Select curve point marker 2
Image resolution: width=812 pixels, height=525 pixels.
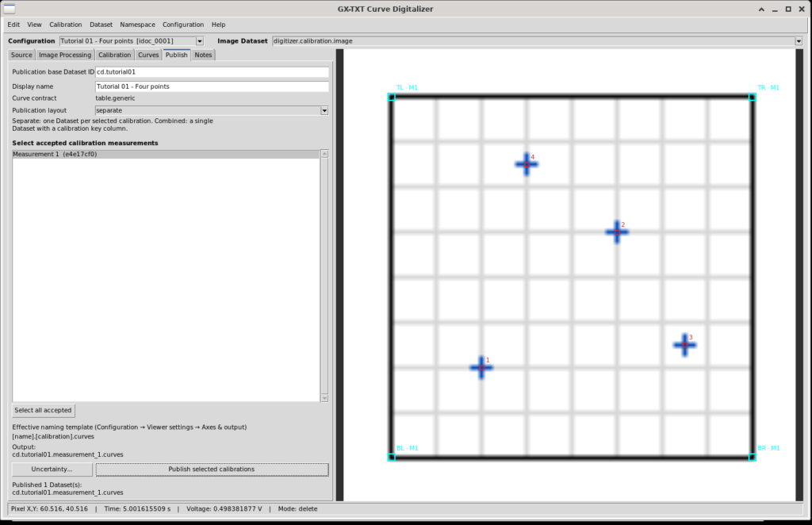click(617, 232)
